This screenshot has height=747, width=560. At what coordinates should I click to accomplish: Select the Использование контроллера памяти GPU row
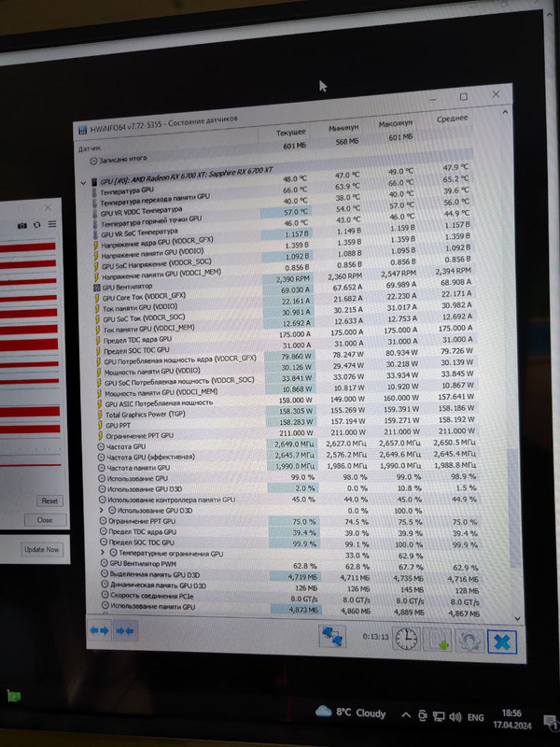(287, 500)
